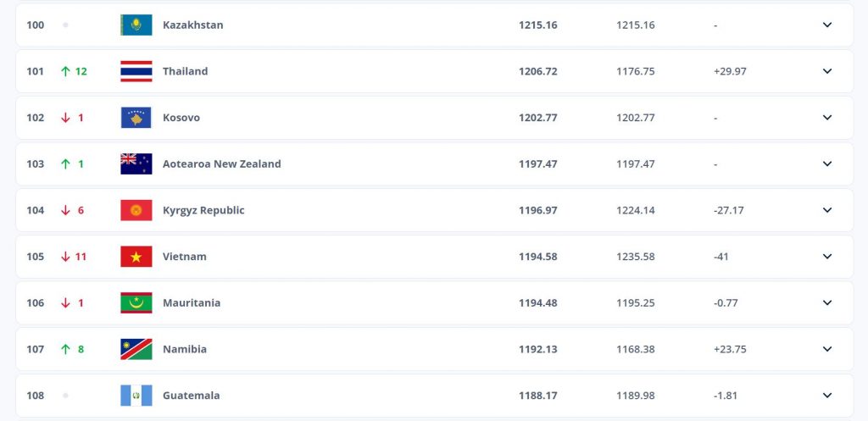Click the Mauritania flag icon
The image size is (868, 421).
click(x=136, y=302)
